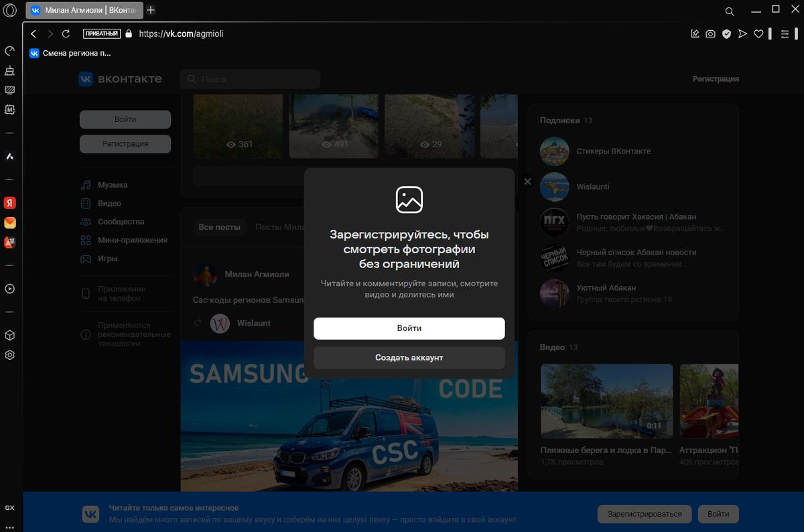The image size is (804, 532).
Task: Open the mail envelope icon in sidebar
Action: (10, 222)
